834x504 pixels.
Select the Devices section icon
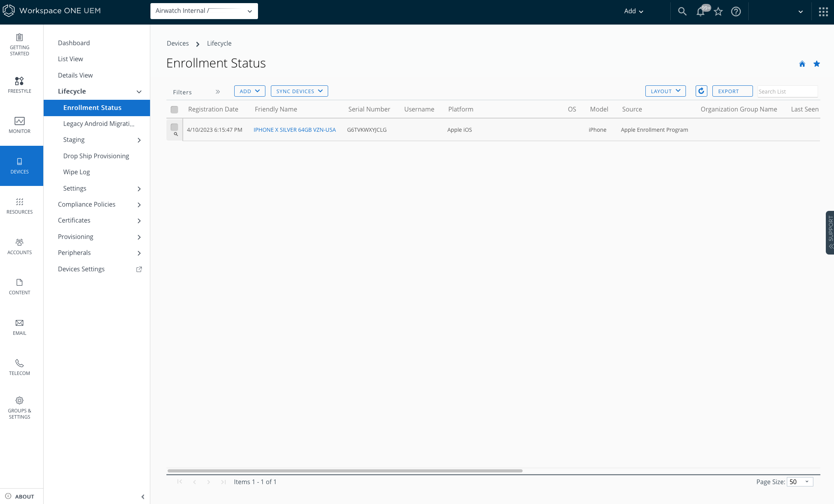click(19, 166)
